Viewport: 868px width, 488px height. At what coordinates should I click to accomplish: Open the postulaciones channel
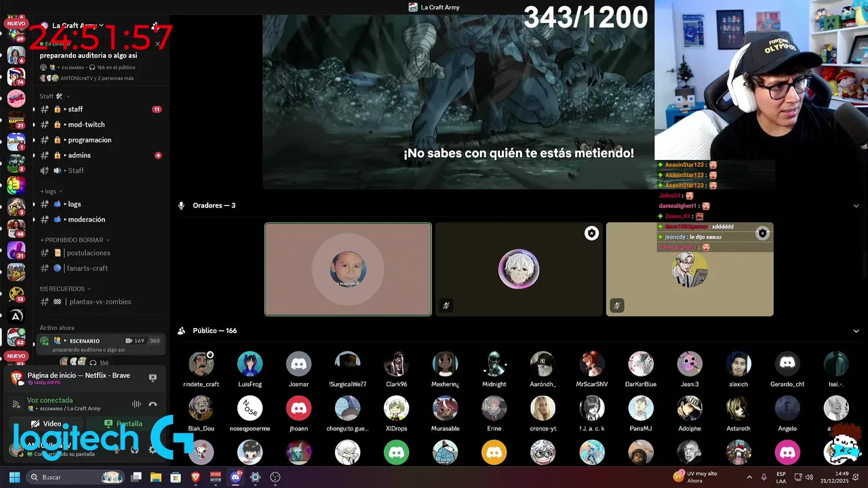click(x=100, y=253)
